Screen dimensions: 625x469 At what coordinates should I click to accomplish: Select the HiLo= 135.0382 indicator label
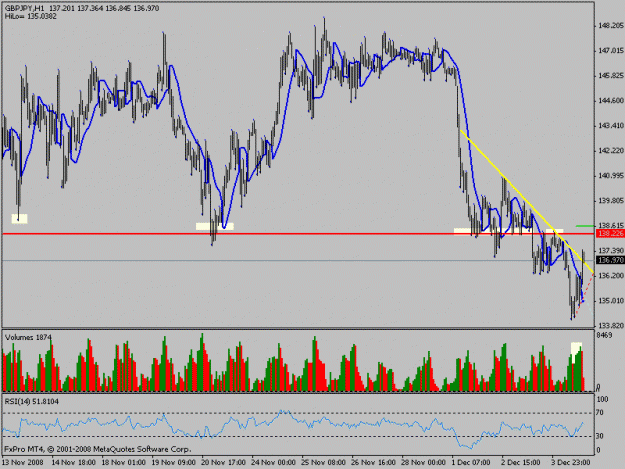tap(31, 16)
